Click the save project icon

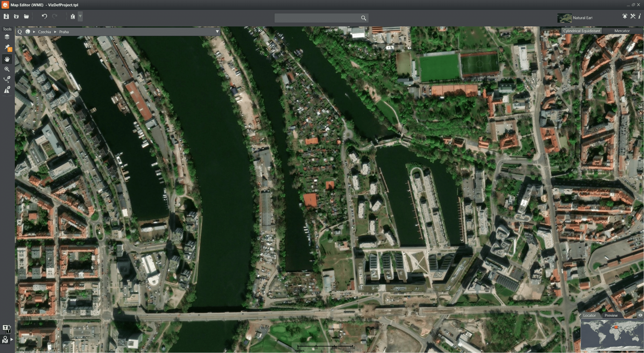(x=6, y=16)
